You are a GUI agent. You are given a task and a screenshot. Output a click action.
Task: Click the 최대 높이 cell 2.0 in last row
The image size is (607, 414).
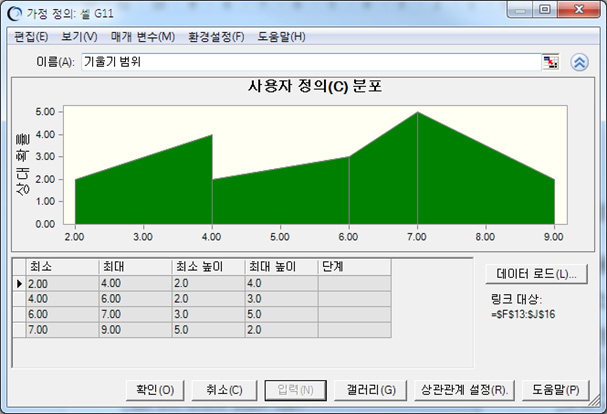click(281, 330)
